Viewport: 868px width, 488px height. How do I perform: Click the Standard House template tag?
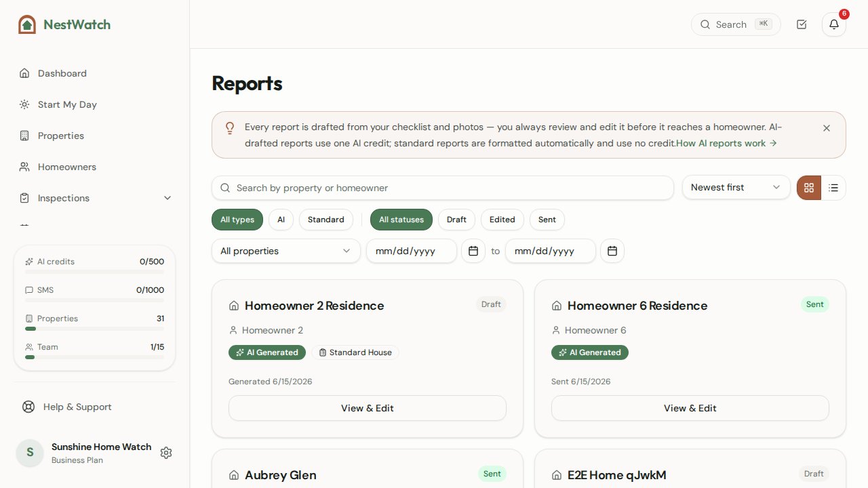(x=355, y=352)
